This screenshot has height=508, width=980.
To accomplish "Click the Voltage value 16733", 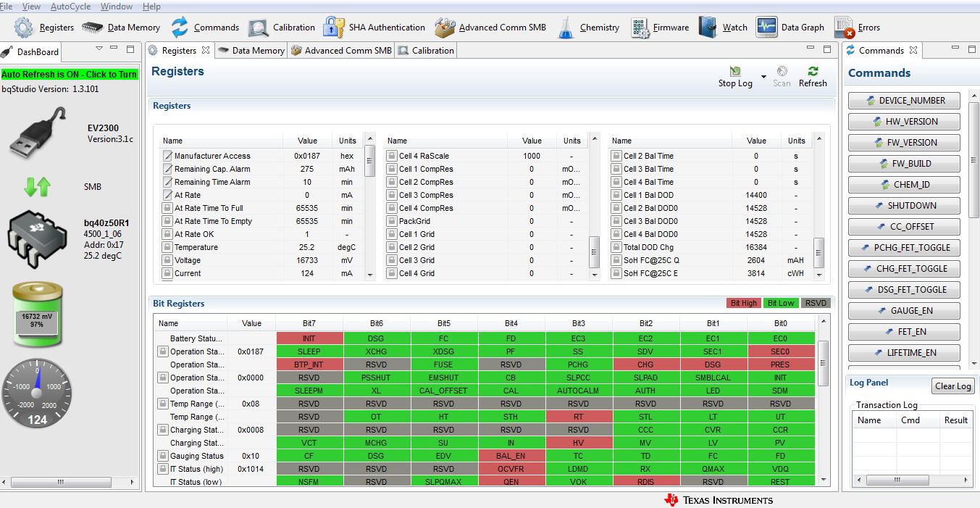I will (x=308, y=260).
